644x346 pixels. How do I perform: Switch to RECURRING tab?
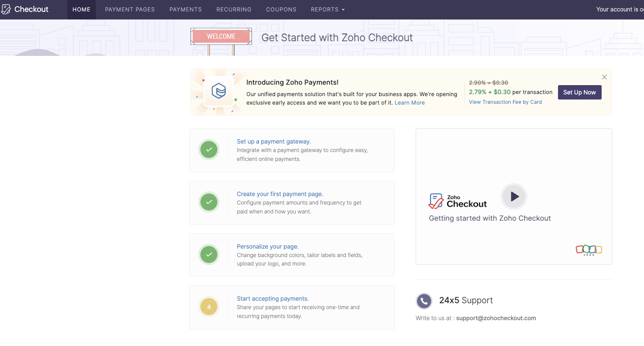234,9
